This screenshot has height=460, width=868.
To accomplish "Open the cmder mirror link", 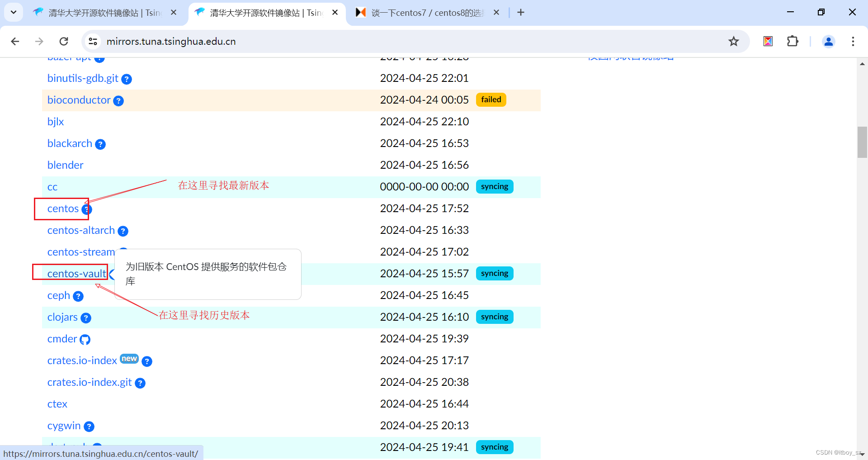I will (62, 339).
